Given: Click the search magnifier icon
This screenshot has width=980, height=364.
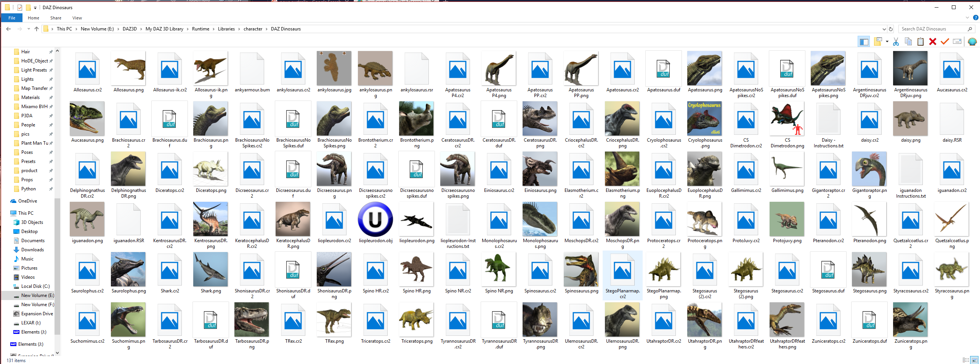Looking at the screenshot, I should (x=970, y=29).
